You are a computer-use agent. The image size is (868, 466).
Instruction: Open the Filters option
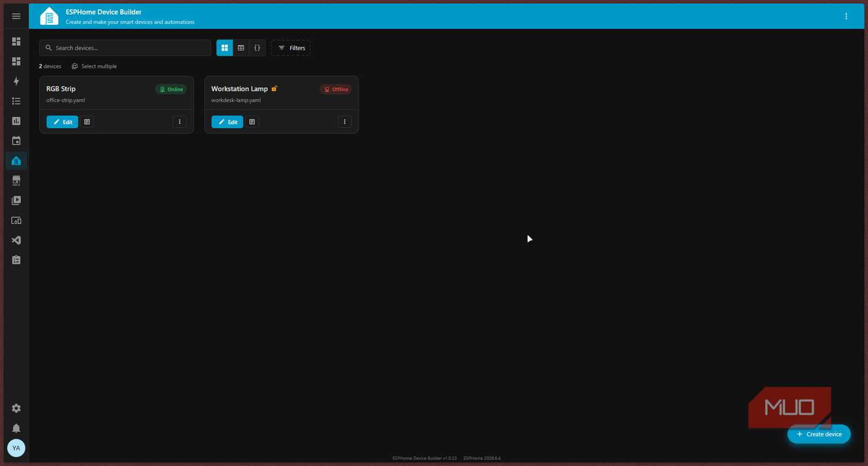pos(291,48)
